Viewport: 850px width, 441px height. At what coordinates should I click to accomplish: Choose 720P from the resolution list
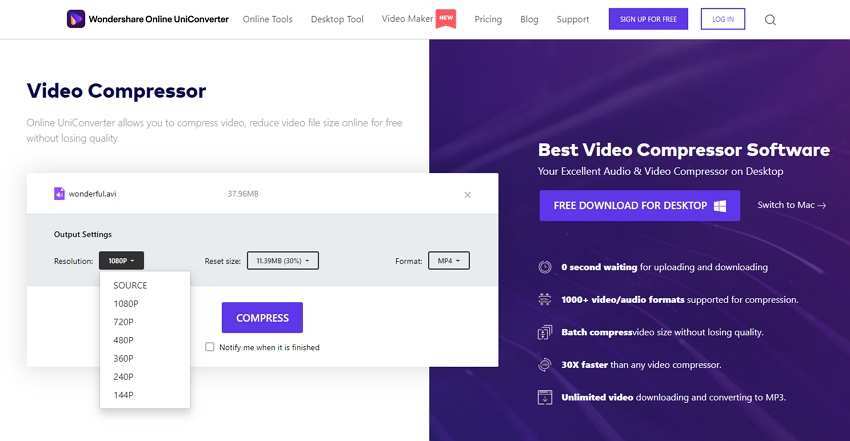click(124, 322)
